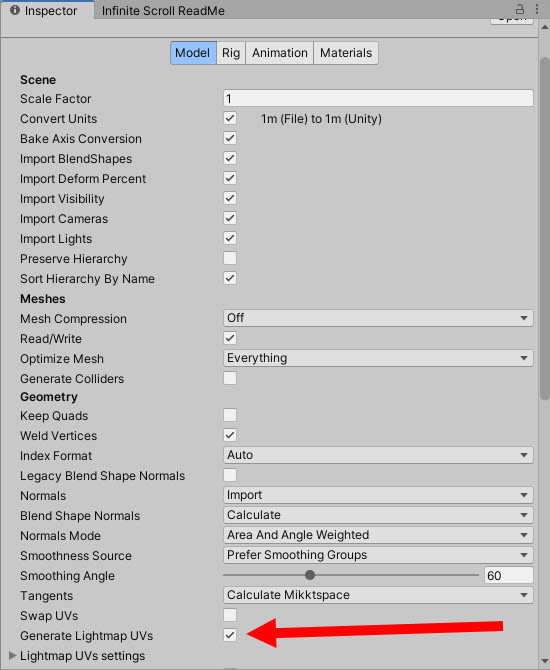
Task: Check the Keep Quads option
Action: (x=230, y=415)
